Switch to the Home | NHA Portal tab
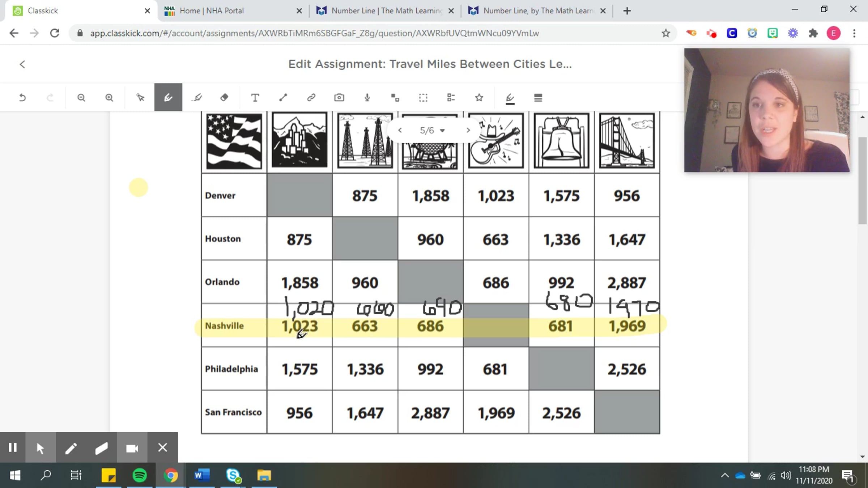 coord(212,11)
